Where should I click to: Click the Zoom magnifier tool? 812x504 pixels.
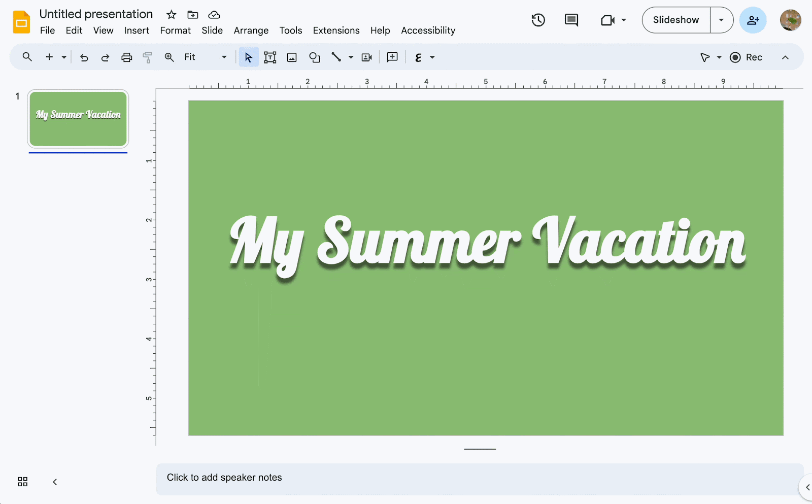click(x=170, y=57)
